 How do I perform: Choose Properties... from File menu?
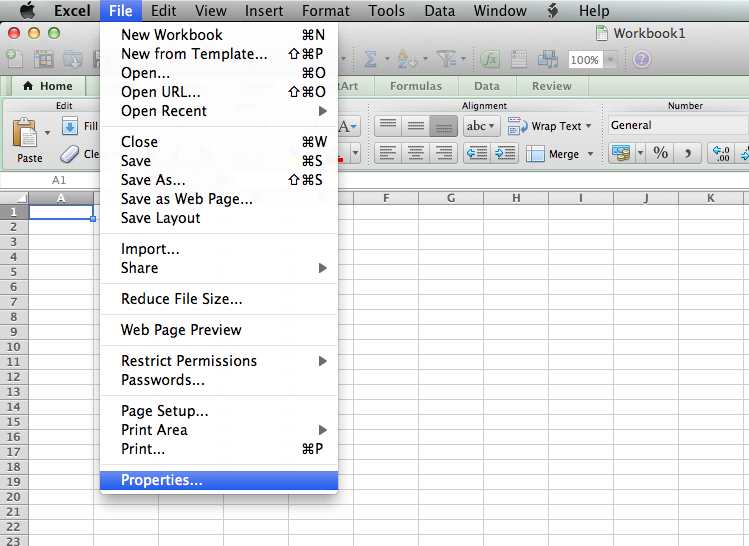(219, 480)
